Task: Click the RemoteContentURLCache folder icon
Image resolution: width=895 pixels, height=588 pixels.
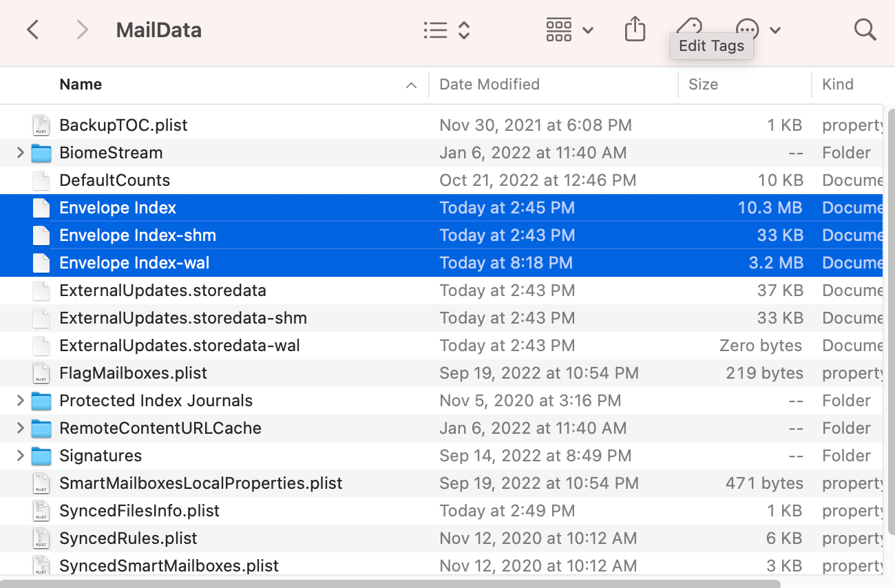Action: coord(41,428)
